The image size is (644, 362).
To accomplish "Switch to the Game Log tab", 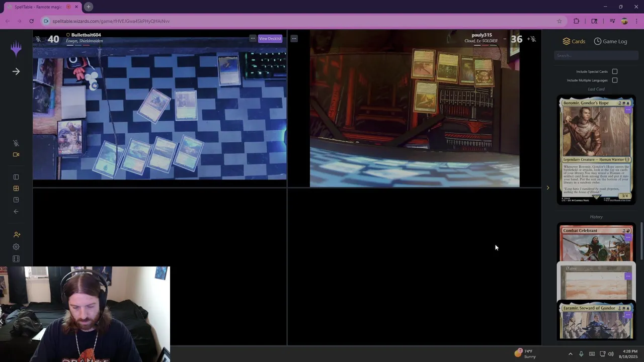I will 610,41.
